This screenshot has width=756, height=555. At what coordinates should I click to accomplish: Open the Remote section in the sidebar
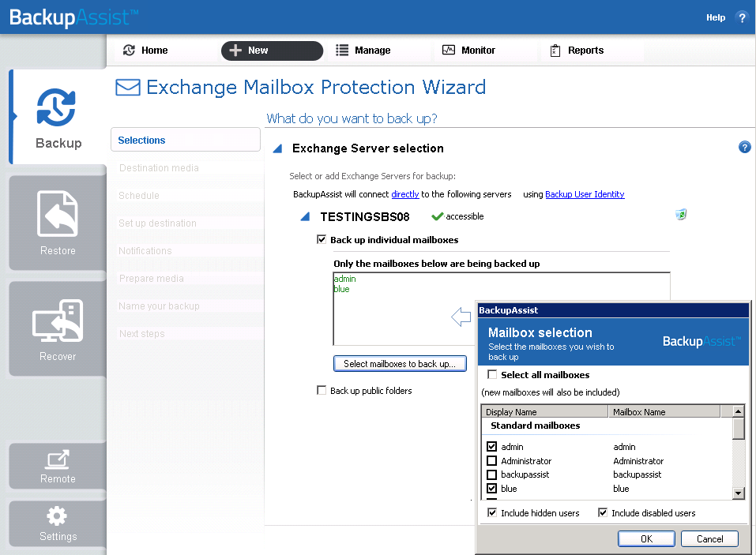pos(58,466)
